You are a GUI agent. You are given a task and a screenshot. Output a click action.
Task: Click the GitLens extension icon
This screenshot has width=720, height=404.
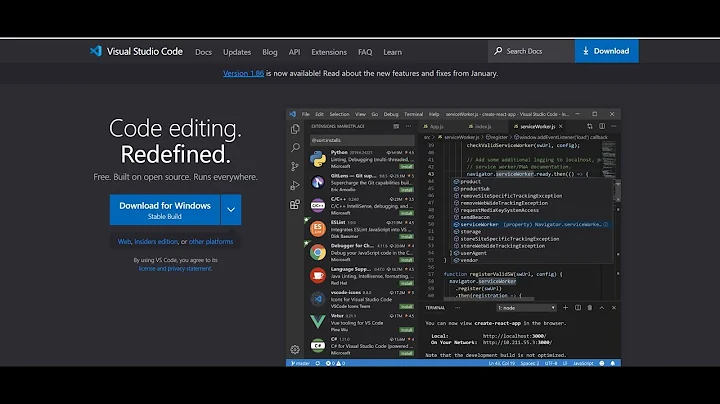318,182
